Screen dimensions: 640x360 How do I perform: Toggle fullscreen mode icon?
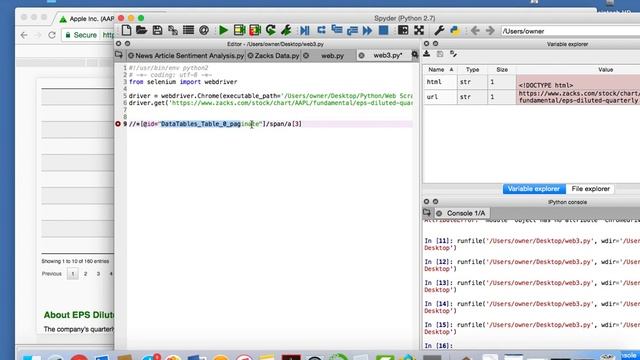pos(419,30)
